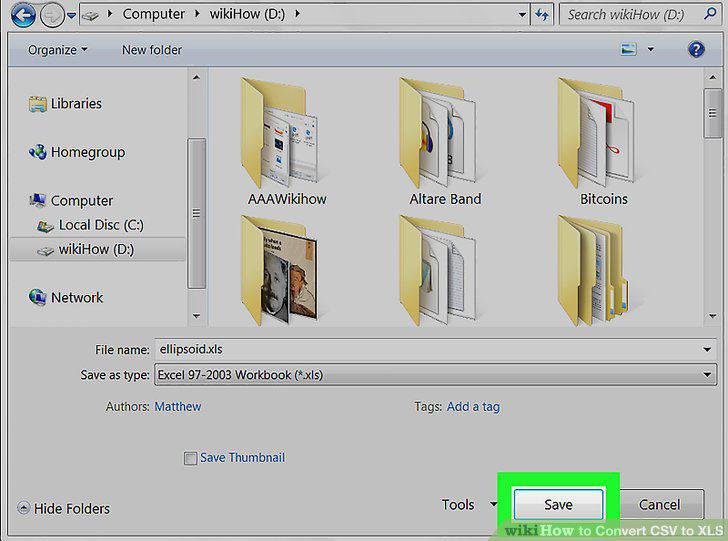Select Homegroup in the navigation pane
The width and height of the screenshot is (728, 541).
click(77, 152)
